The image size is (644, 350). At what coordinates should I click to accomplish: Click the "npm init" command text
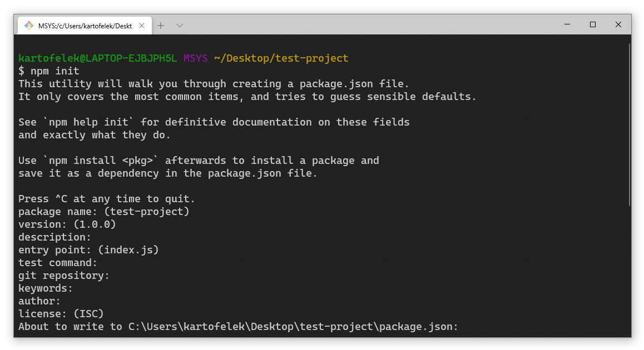coord(55,71)
